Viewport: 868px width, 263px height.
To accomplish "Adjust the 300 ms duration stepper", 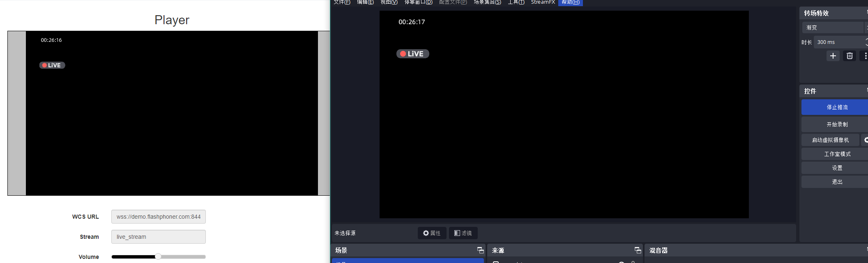I will [x=840, y=42].
